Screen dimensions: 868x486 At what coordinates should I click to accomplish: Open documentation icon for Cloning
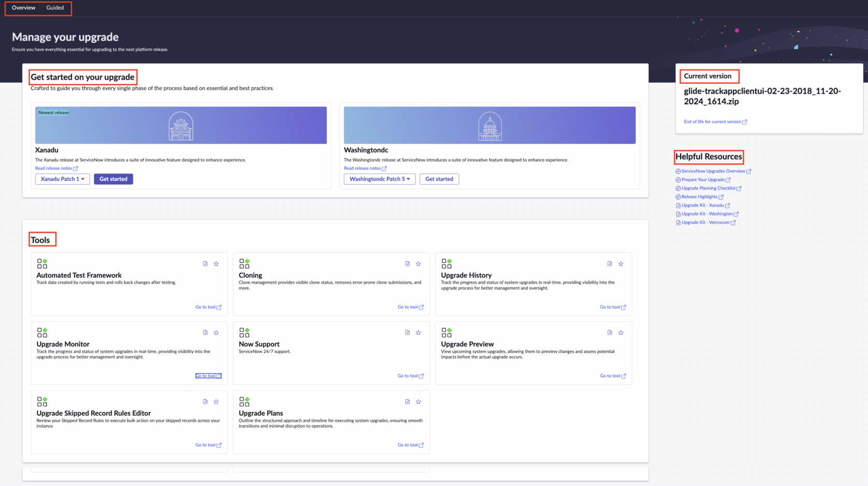[x=408, y=264]
